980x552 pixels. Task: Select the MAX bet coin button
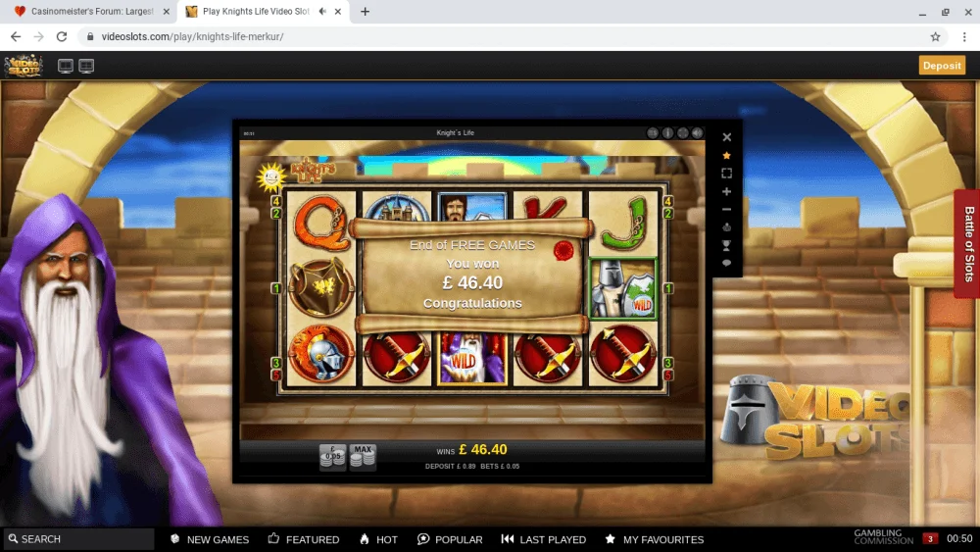pyautogui.click(x=363, y=457)
